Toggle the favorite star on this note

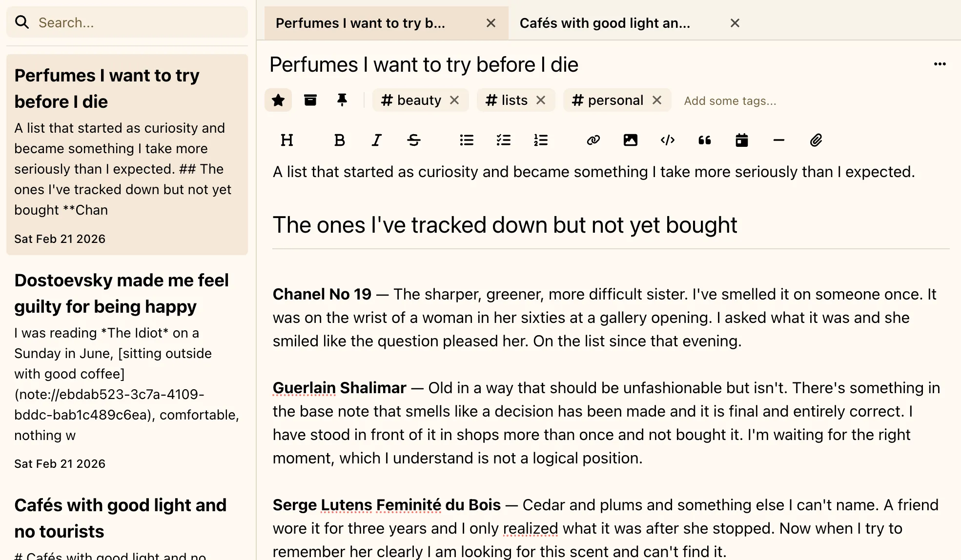click(278, 100)
